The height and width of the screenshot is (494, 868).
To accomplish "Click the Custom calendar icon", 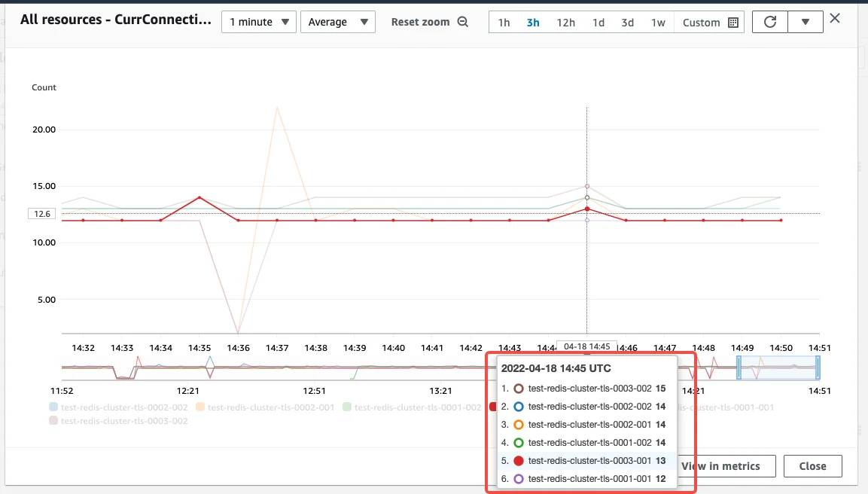I will 733,23.
